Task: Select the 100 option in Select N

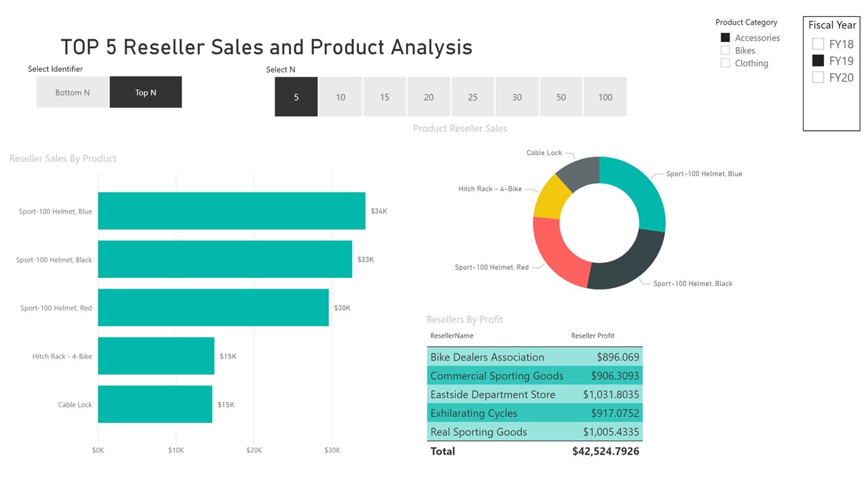Action: (x=605, y=97)
